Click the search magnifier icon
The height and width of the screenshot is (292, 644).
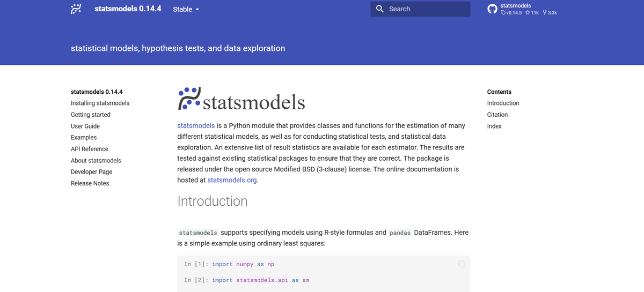[x=380, y=9]
